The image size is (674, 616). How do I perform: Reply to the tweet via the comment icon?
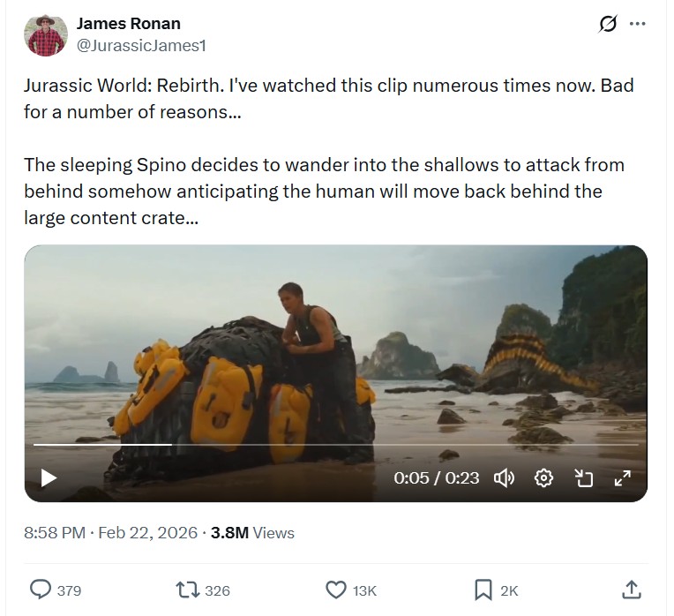41,590
